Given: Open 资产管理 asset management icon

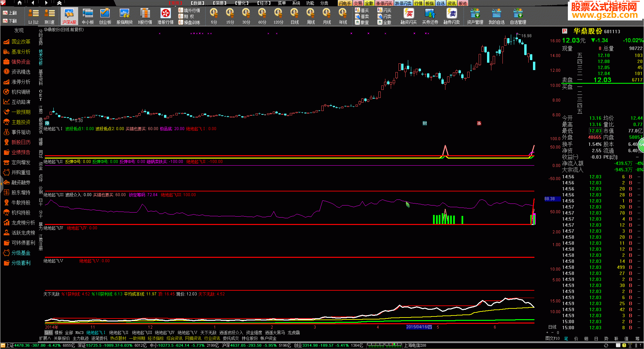Looking at the screenshot, I should click(475, 16).
